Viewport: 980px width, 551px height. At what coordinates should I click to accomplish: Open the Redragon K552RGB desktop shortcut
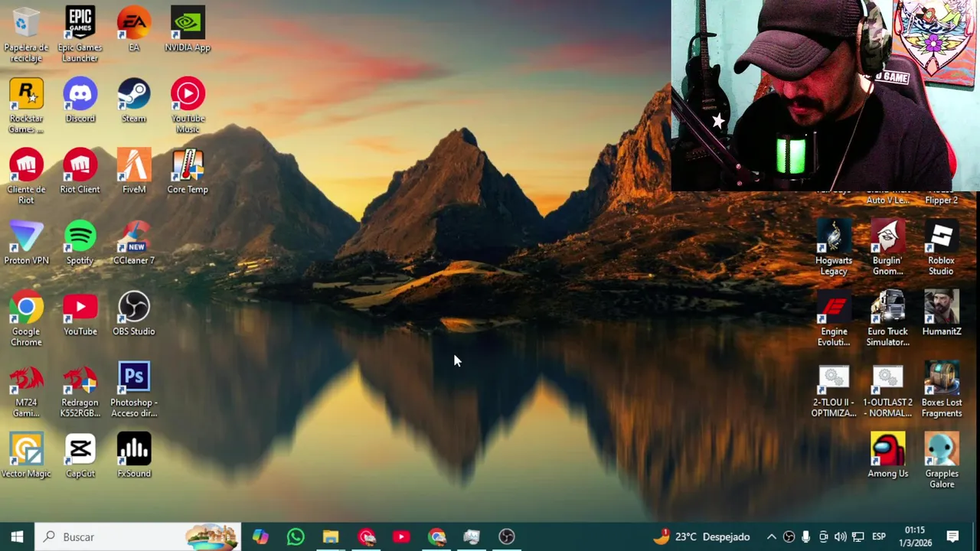coord(80,391)
